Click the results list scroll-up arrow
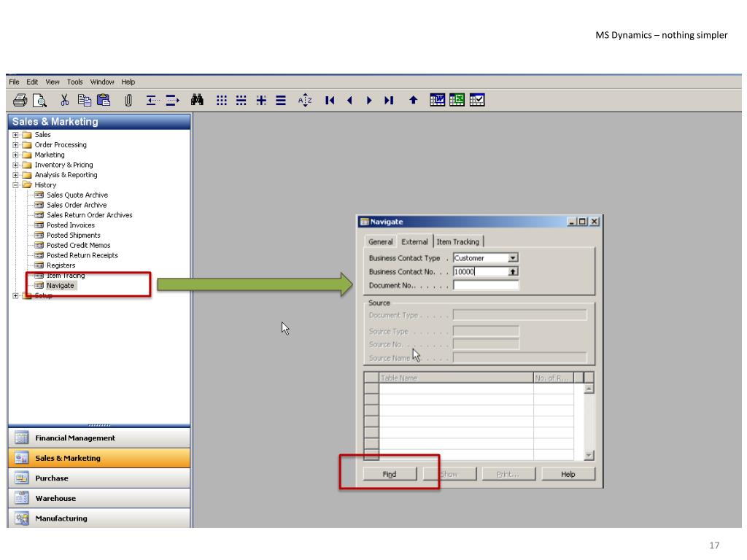 [589, 389]
